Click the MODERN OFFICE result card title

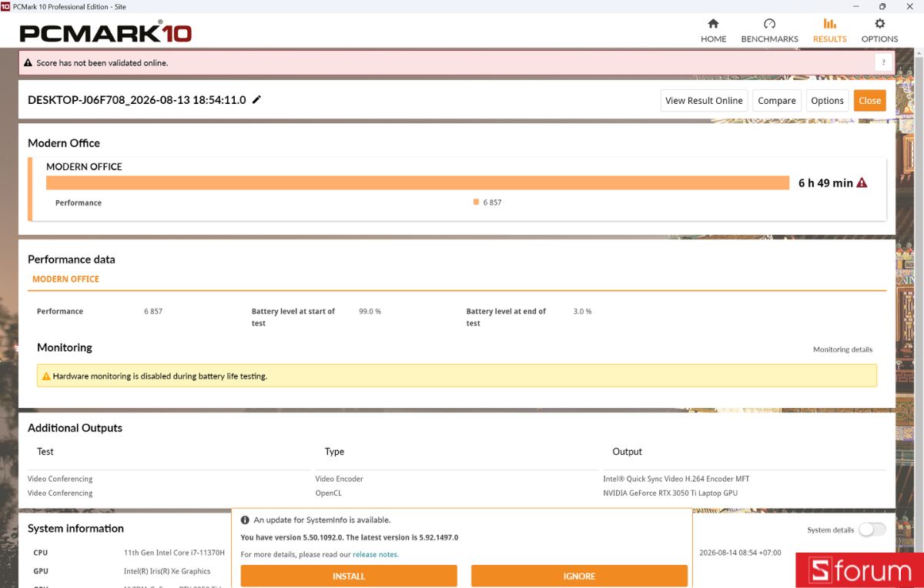[x=84, y=166]
